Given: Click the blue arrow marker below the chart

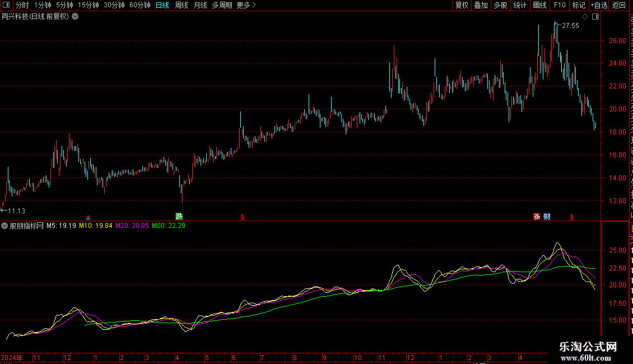Looking at the screenshot, I should click(x=89, y=217).
